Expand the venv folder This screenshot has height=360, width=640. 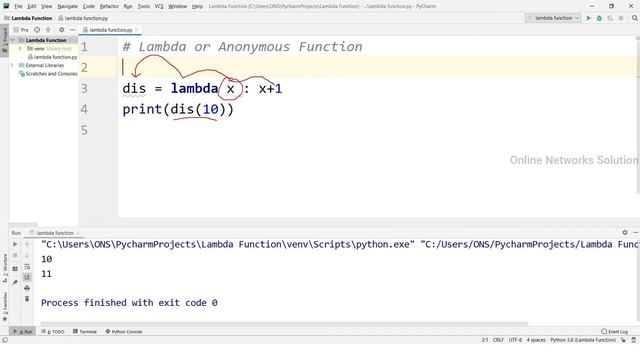pos(20,49)
